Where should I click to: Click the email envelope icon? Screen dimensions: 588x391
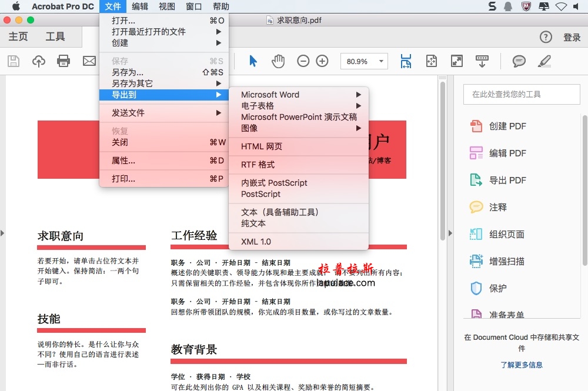[x=89, y=61]
